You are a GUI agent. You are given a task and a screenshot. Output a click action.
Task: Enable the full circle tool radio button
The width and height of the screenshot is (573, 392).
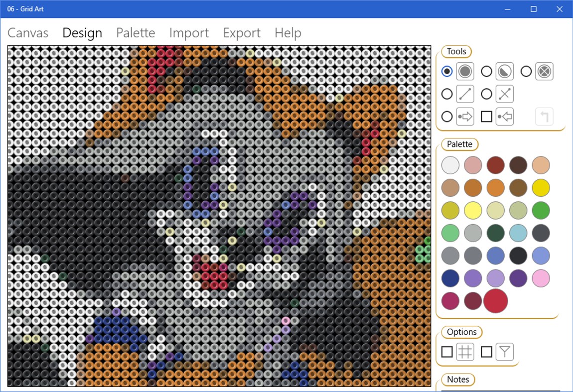coord(447,71)
